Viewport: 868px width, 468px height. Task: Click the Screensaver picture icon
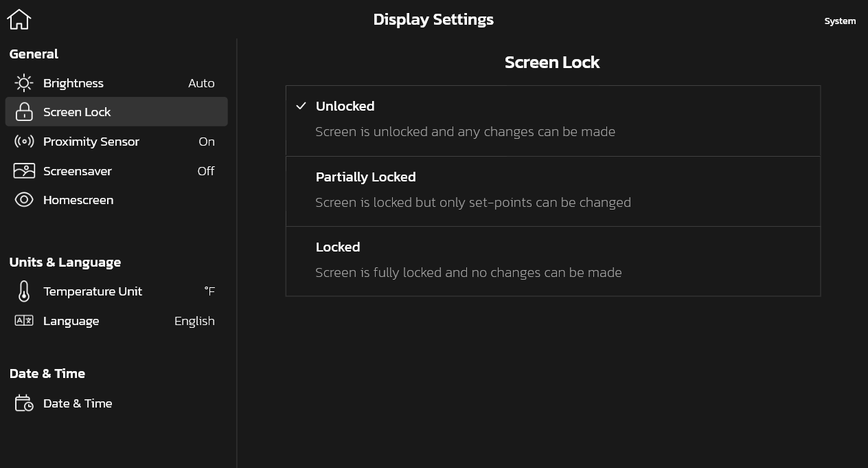tap(24, 171)
